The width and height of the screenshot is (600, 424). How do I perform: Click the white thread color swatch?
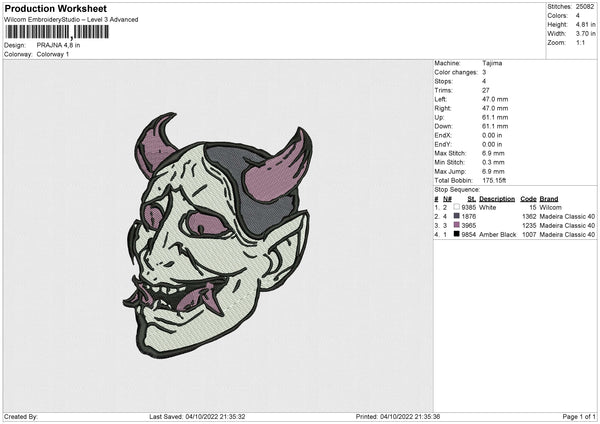[x=456, y=207]
